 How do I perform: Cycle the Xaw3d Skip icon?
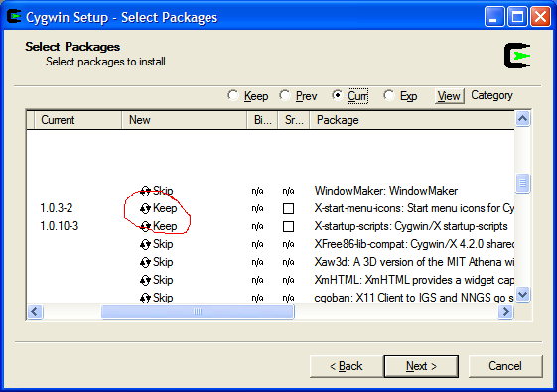(x=145, y=262)
